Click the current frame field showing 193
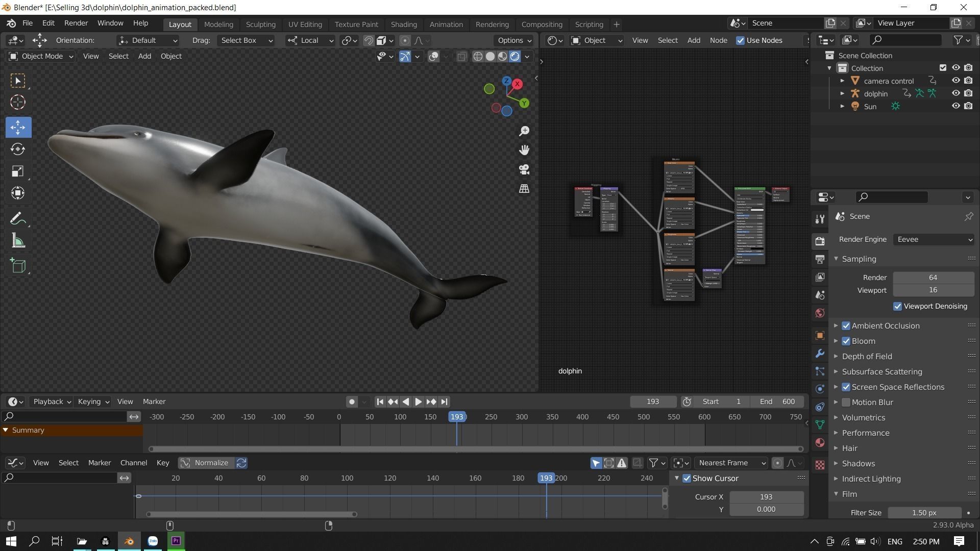This screenshot has height=551, width=980. pyautogui.click(x=653, y=402)
